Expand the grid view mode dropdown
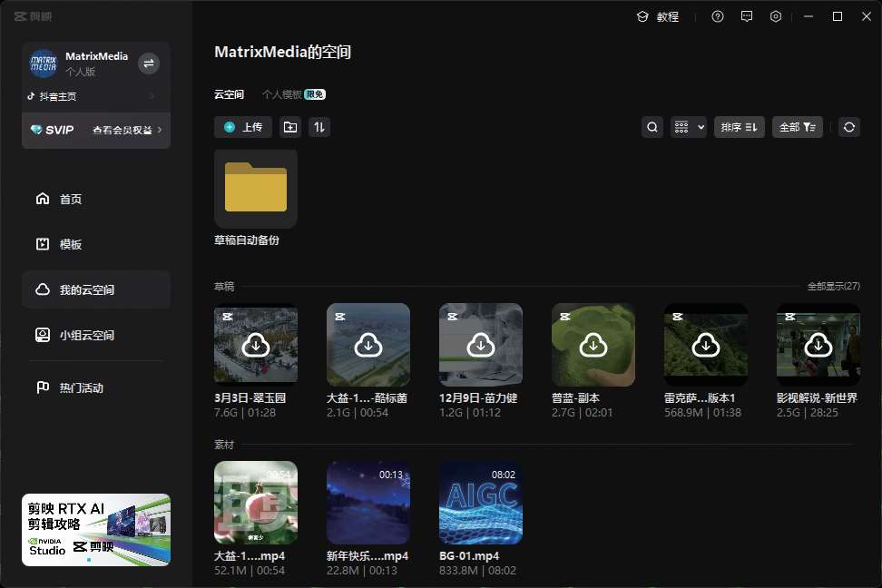Viewport: 882px width, 588px height. pyautogui.click(x=689, y=127)
